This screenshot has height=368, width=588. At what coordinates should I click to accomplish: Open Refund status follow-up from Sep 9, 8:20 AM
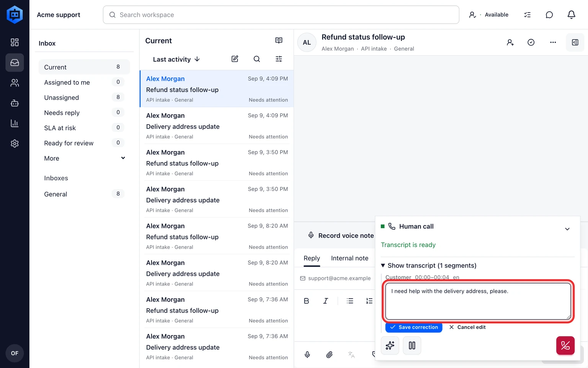click(x=217, y=236)
